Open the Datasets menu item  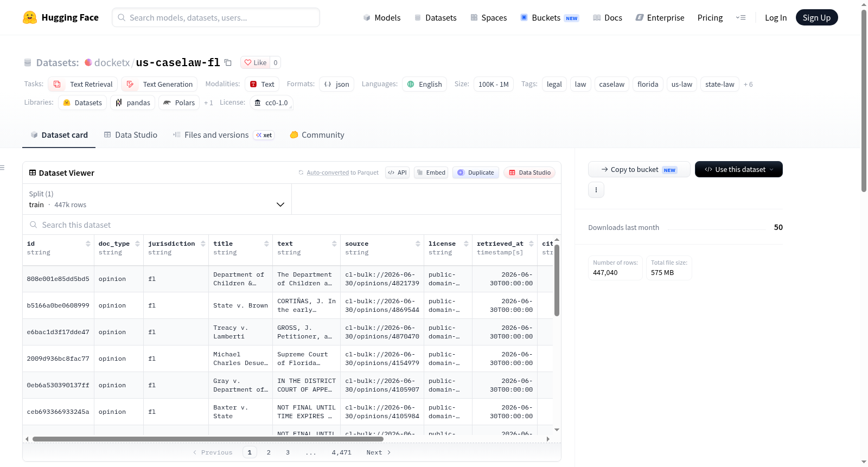point(436,17)
